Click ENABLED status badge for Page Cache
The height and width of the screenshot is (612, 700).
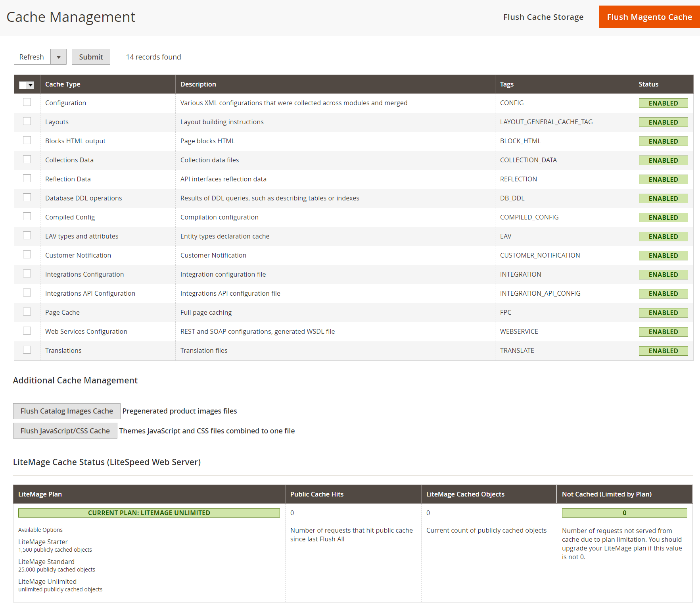pos(663,313)
